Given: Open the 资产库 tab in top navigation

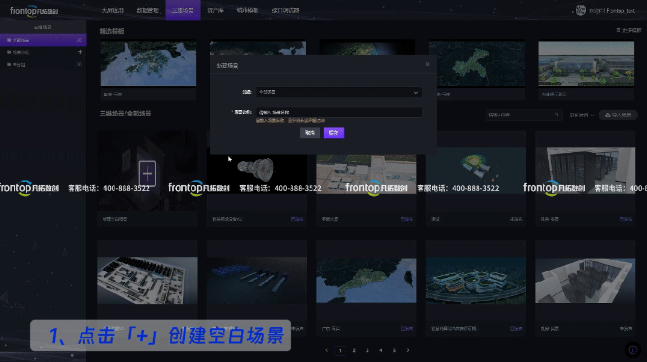Looking at the screenshot, I should (215, 10).
